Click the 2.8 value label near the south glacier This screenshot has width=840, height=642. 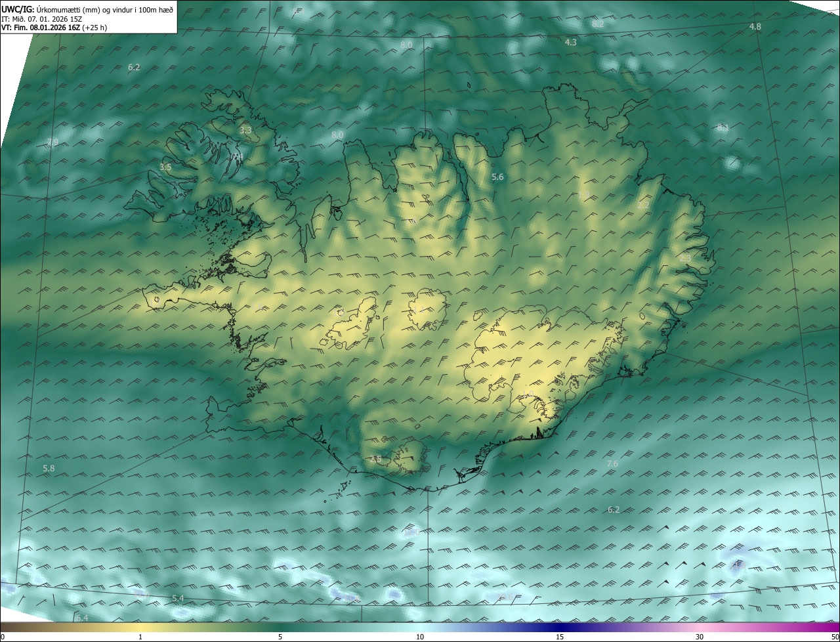point(376,460)
